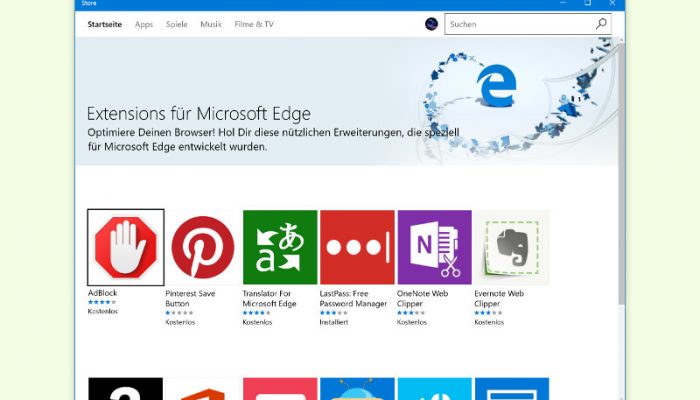Click the Pinterest Save Button title

coord(190,298)
